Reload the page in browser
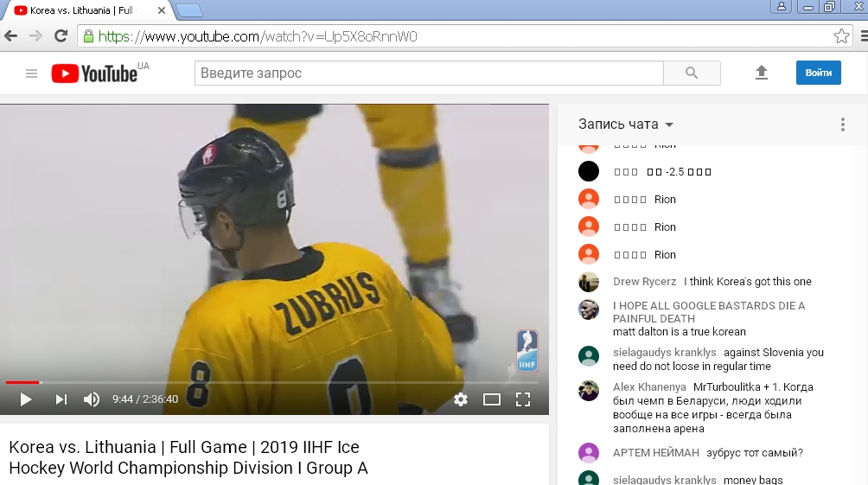868x485 pixels. tap(61, 36)
